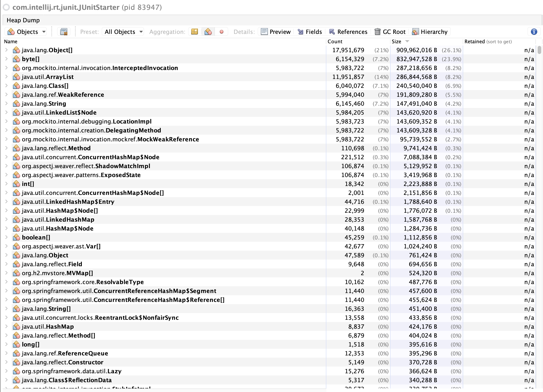Viewport: 543px width, 392px height.
Task: Toggle the References details view
Action: pyautogui.click(x=348, y=32)
